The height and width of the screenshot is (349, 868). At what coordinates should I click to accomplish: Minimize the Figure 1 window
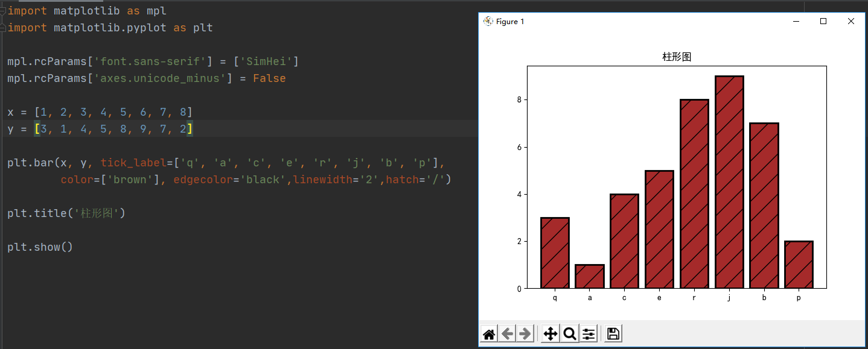(x=796, y=21)
